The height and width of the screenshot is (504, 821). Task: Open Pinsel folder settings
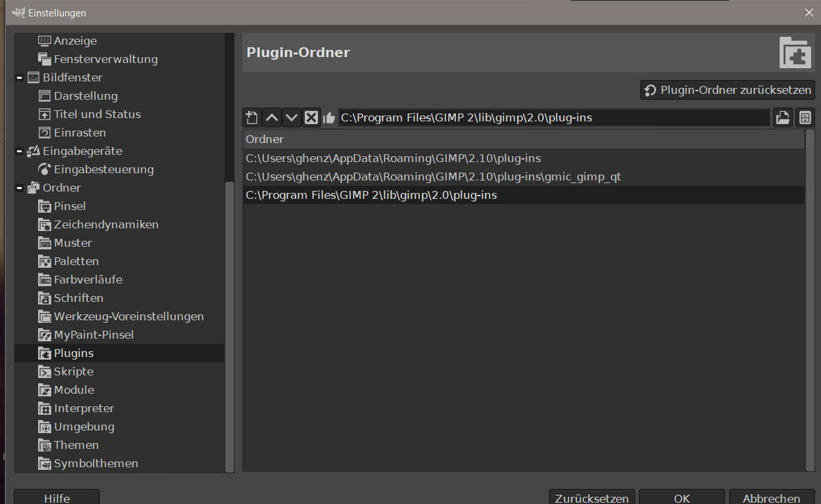[70, 206]
